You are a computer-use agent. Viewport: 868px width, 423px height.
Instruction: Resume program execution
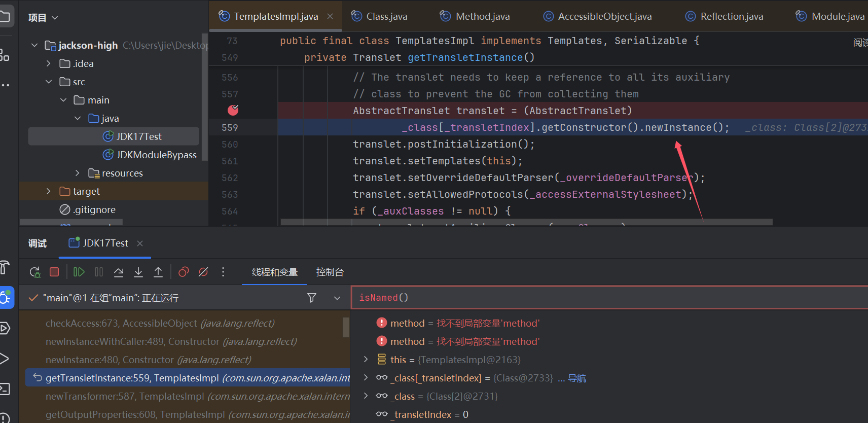[79, 272]
